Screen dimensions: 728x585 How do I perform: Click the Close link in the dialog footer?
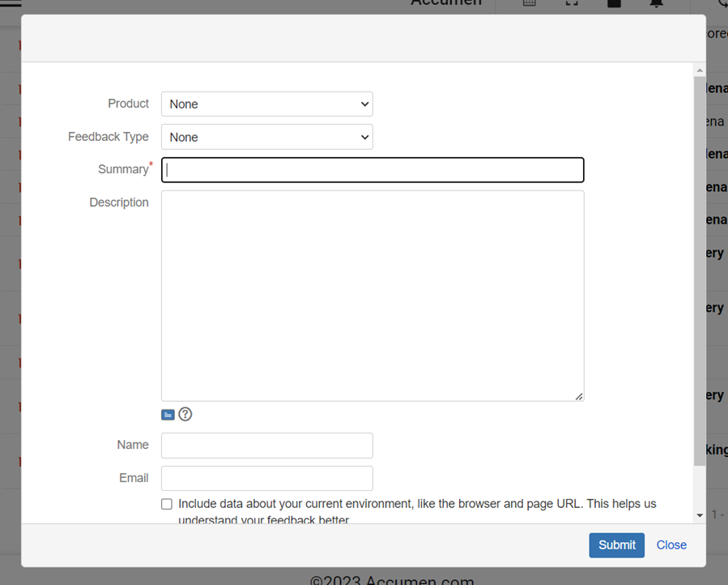click(x=671, y=545)
